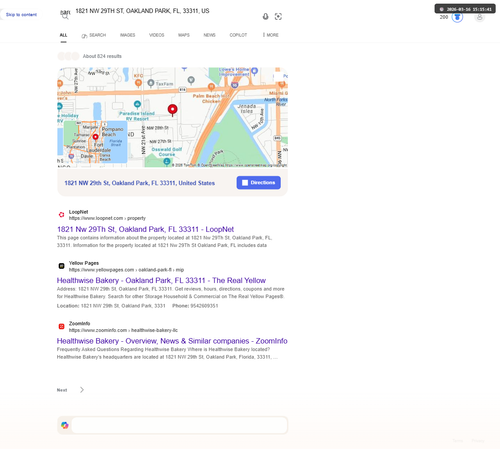Click the magnifier search icon

click(65, 16)
